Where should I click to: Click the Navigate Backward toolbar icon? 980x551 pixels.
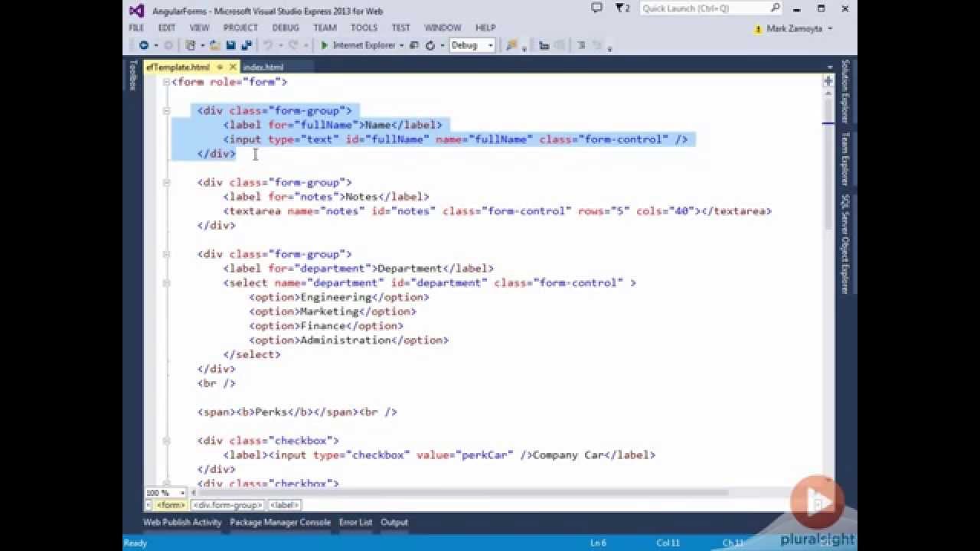(x=143, y=45)
